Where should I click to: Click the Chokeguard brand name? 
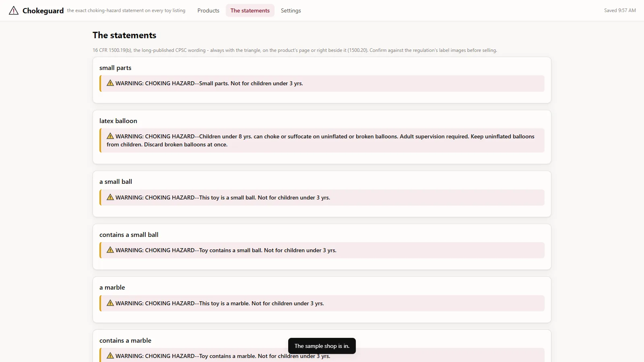coord(43,11)
